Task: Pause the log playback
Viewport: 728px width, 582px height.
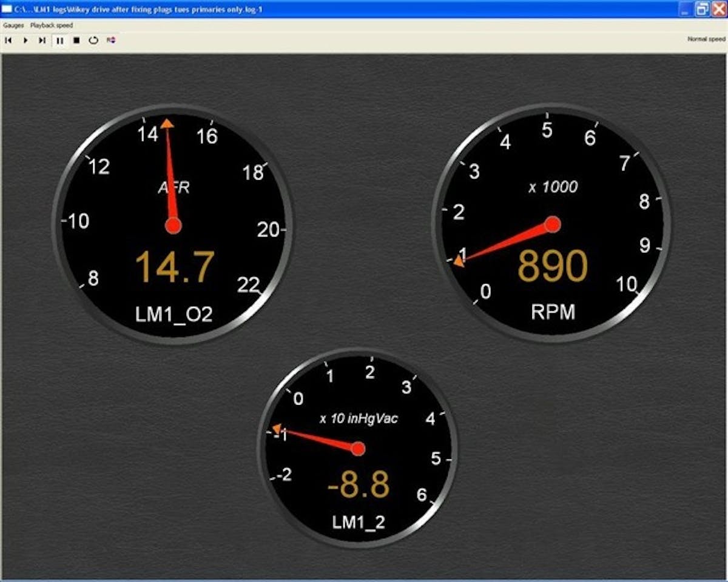Action: tap(59, 40)
